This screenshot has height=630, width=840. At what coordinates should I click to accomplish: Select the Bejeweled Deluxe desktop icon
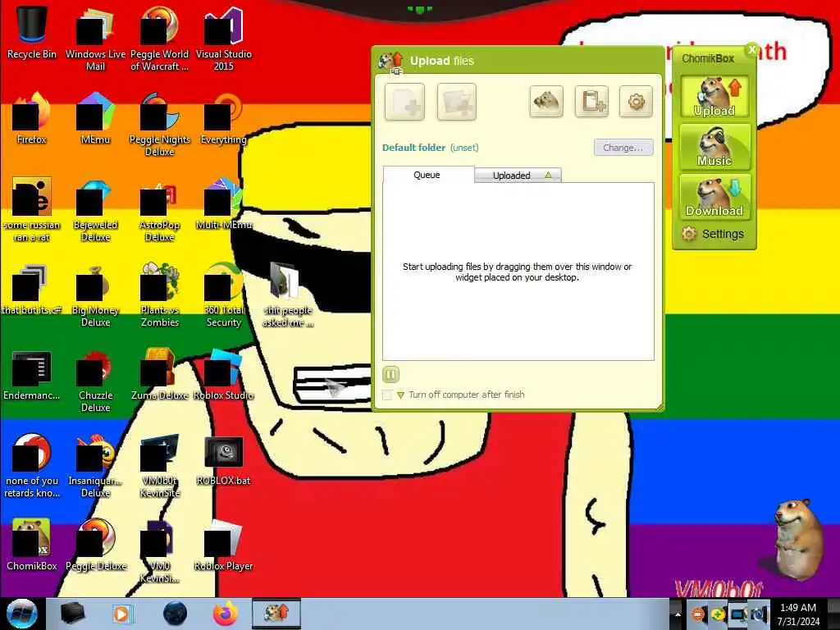[x=95, y=210]
